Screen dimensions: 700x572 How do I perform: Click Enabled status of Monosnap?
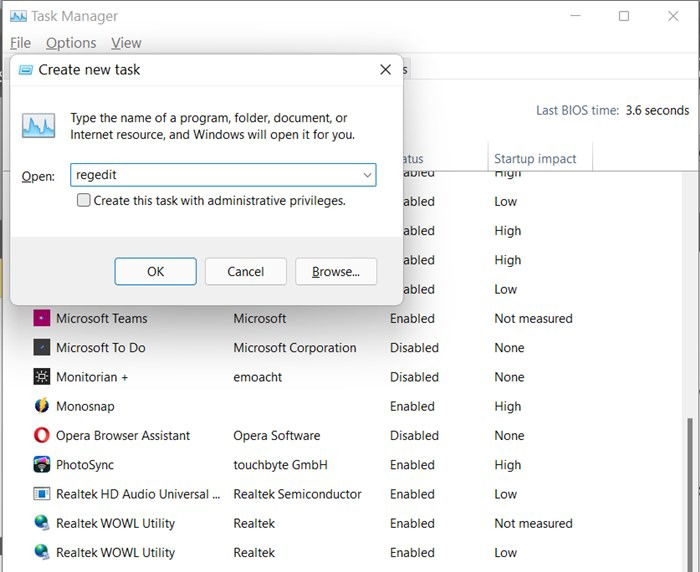pos(412,406)
